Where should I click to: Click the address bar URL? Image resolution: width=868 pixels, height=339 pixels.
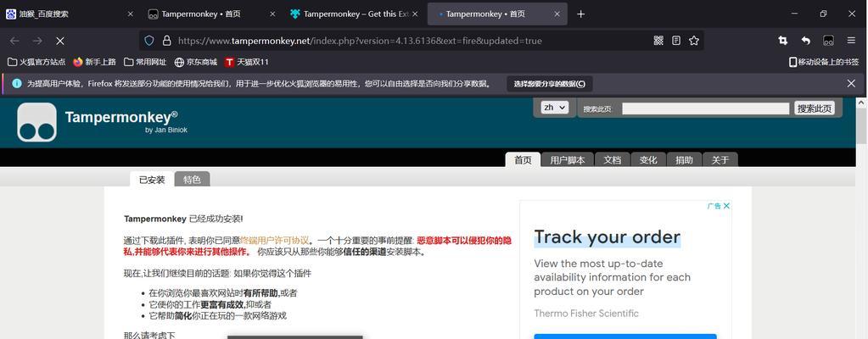[x=360, y=41]
